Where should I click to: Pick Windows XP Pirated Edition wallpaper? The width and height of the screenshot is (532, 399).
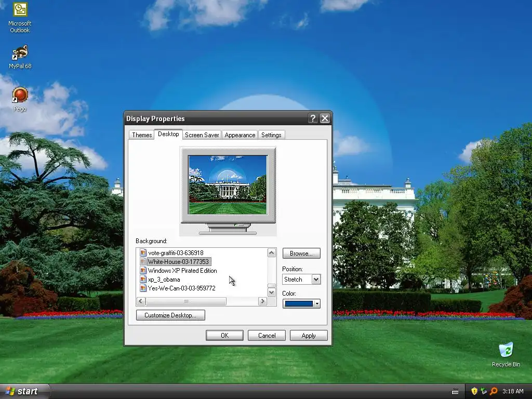point(182,270)
